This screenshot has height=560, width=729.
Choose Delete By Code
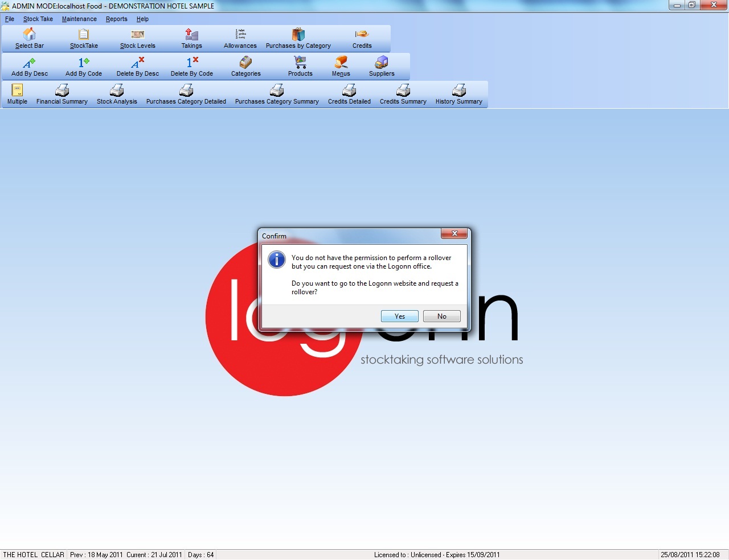pos(192,67)
